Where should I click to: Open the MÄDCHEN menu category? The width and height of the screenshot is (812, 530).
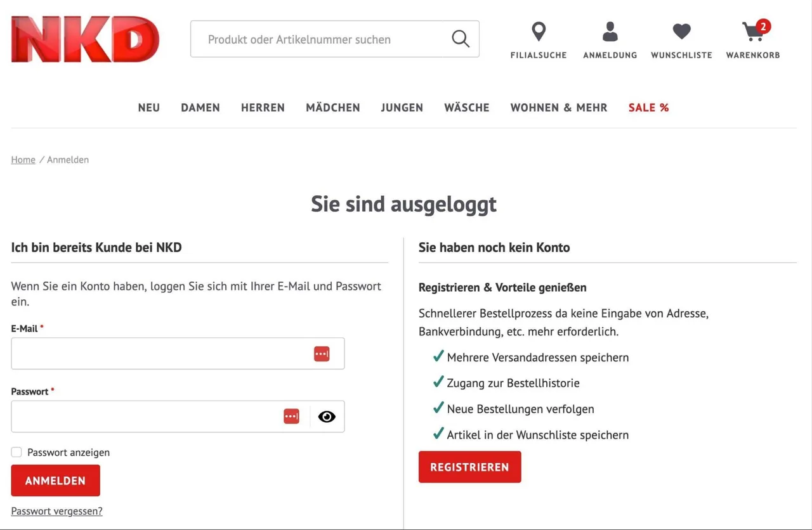click(x=333, y=108)
